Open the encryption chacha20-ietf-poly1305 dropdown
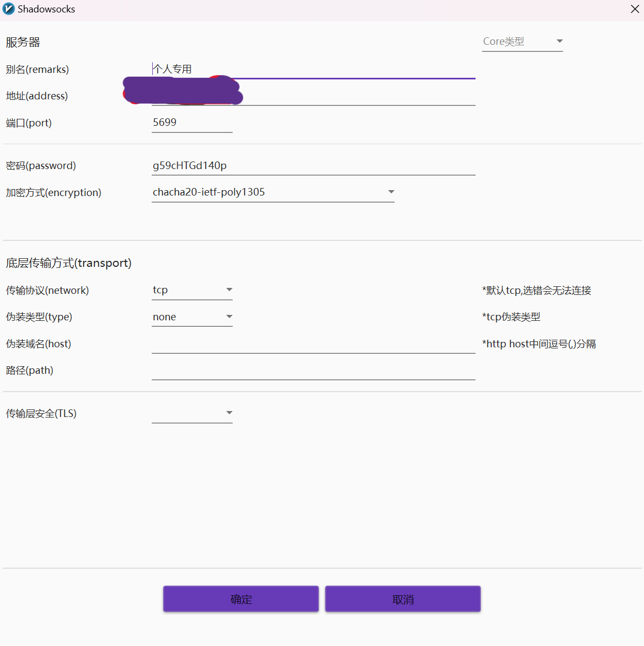Screen dimensions: 644x646 [x=267, y=192]
